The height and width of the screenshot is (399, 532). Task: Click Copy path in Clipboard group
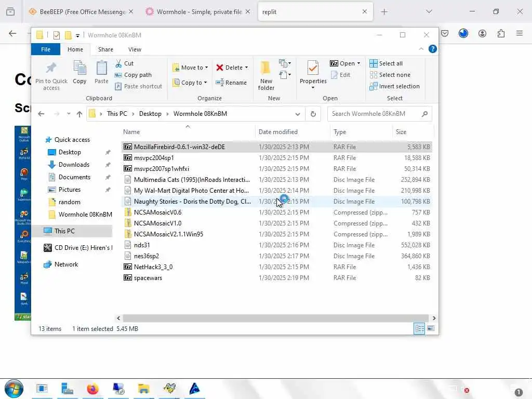click(x=133, y=75)
